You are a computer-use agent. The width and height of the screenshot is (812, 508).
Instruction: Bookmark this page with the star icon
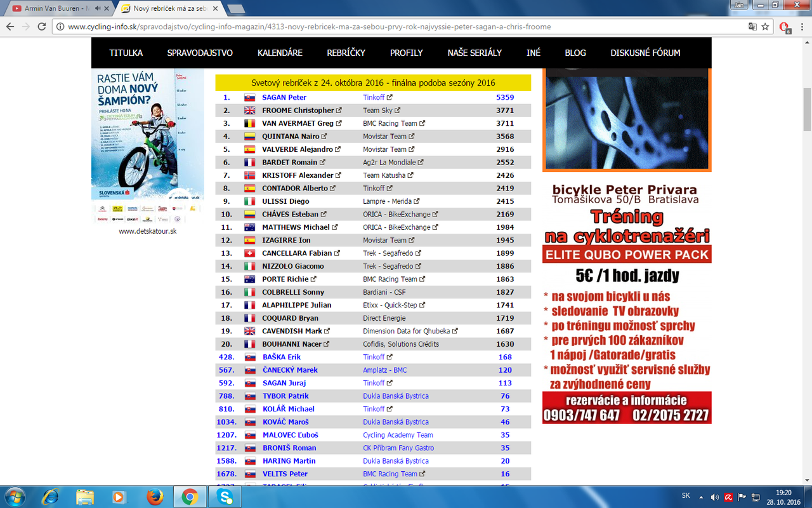coord(766,27)
